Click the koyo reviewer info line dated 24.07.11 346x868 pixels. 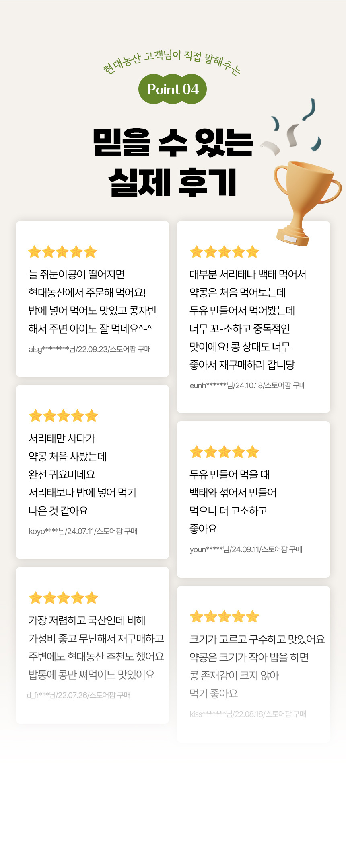click(x=83, y=531)
